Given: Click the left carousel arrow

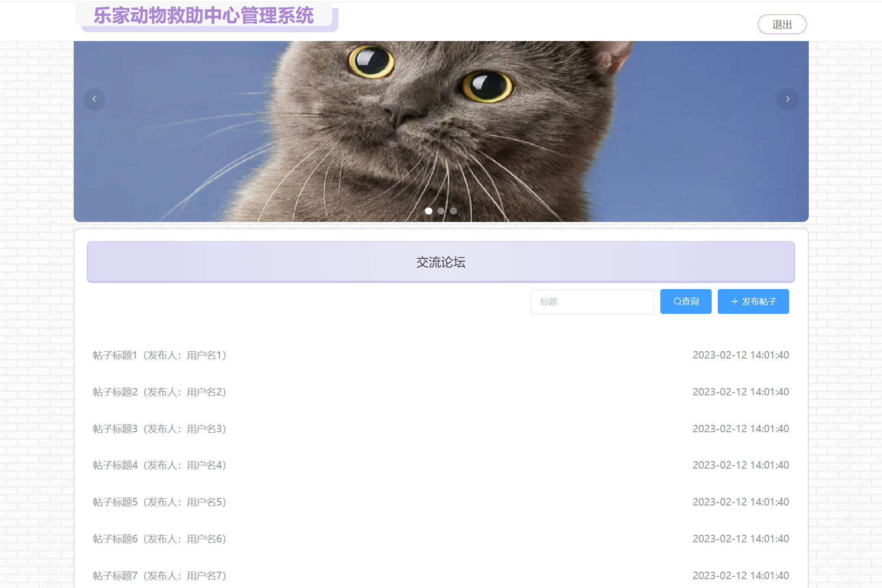Looking at the screenshot, I should (94, 99).
